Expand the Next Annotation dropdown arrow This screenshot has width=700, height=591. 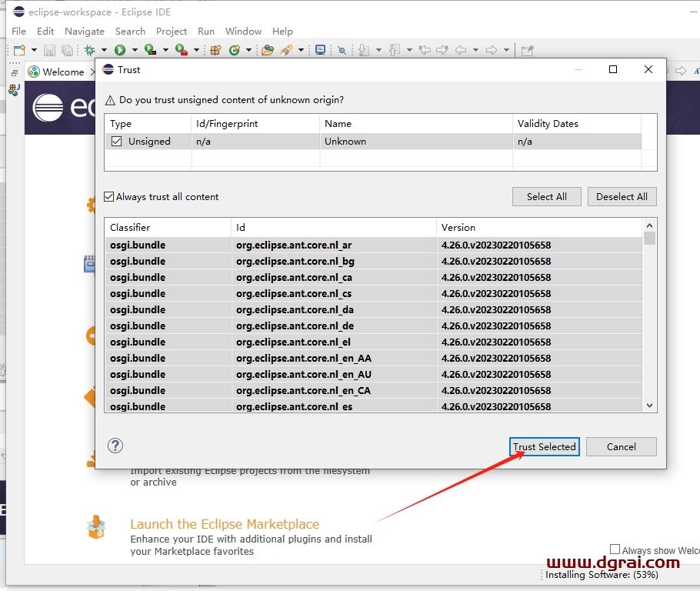(x=378, y=50)
